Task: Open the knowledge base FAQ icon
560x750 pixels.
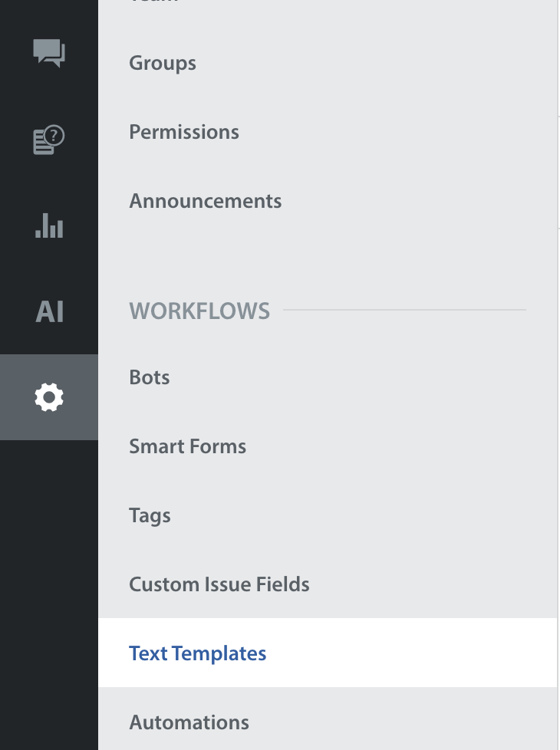Action: pyautogui.click(x=49, y=140)
